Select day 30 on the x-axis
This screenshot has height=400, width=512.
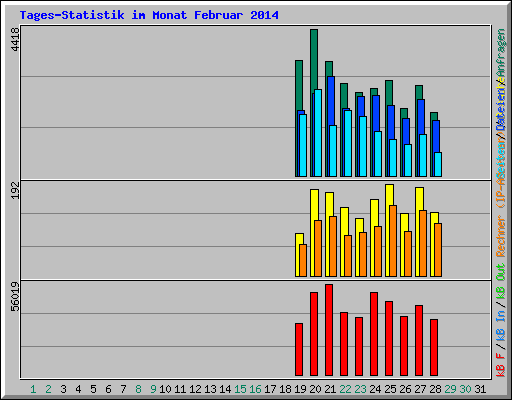click(x=465, y=389)
